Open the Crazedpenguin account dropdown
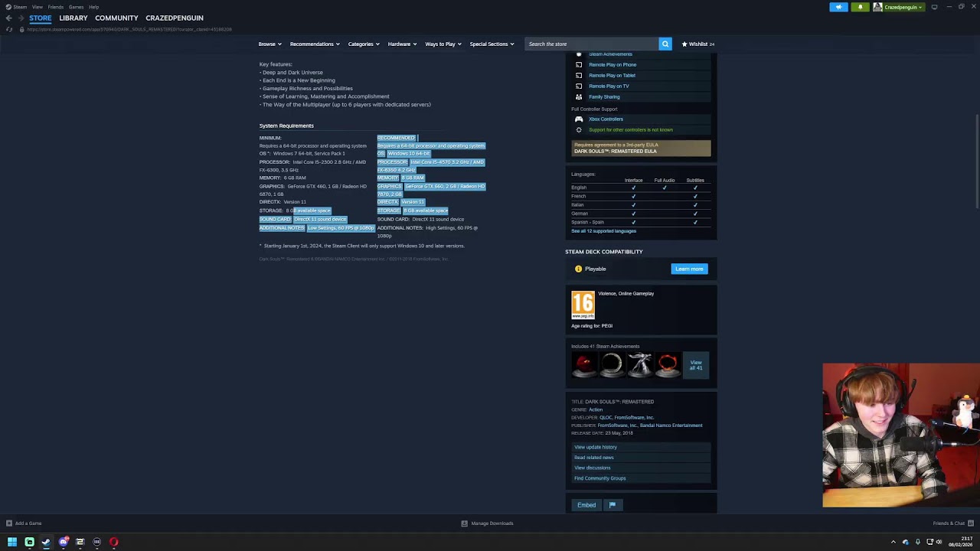Viewport: 980px width, 551px height. [x=899, y=7]
